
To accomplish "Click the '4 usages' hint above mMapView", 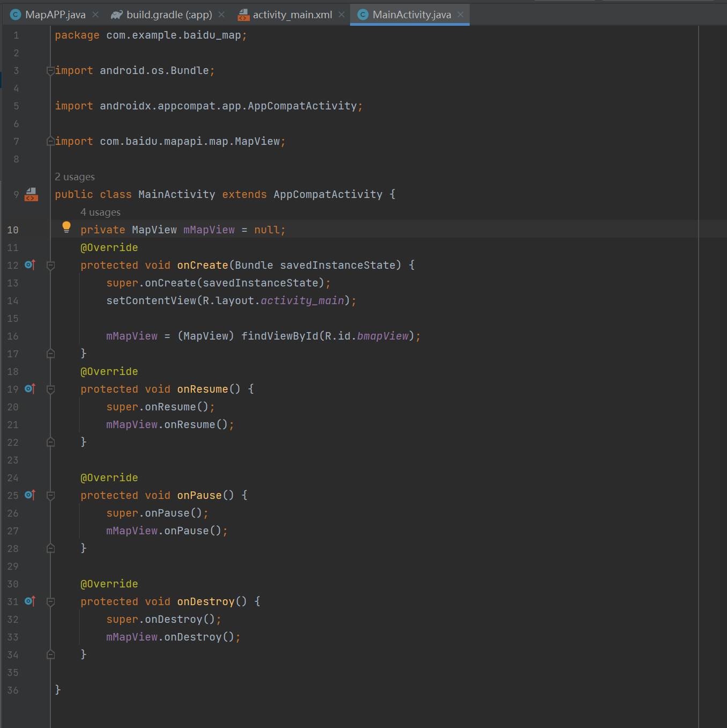I will [x=100, y=212].
